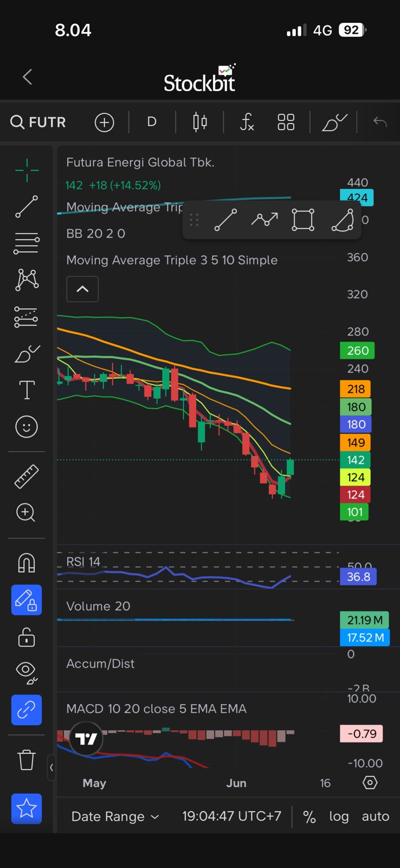The height and width of the screenshot is (868, 400).
Task: Open the FUTR symbol search
Action: [38, 122]
